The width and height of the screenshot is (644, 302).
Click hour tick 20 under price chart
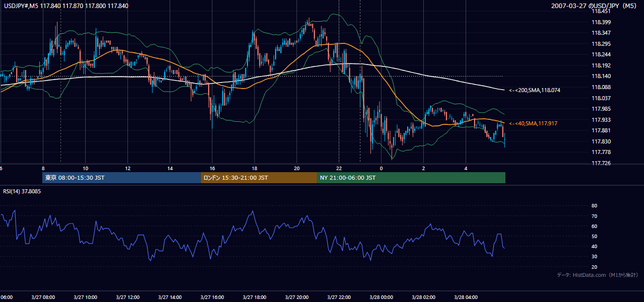pyautogui.click(x=297, y=168)
